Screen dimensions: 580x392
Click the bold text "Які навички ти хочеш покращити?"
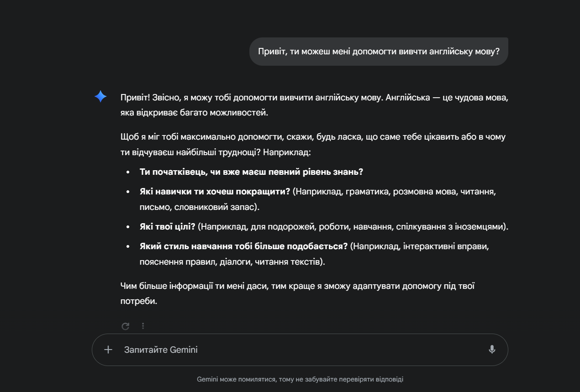click(x=215, y=192)
